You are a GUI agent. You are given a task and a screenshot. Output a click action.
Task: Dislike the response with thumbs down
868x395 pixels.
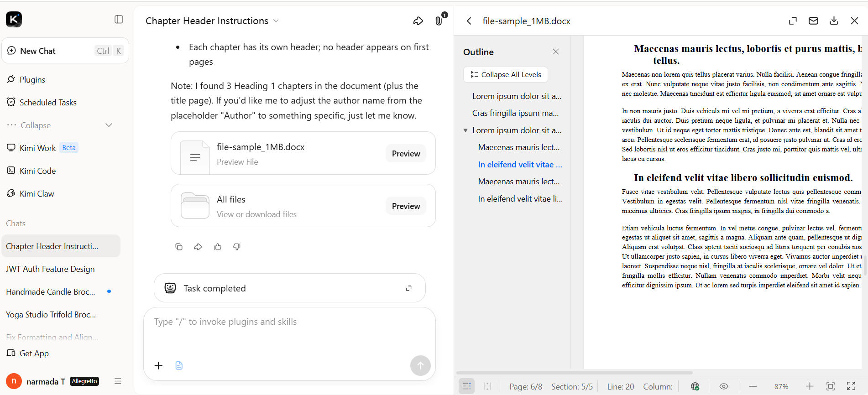pos(237,247)
